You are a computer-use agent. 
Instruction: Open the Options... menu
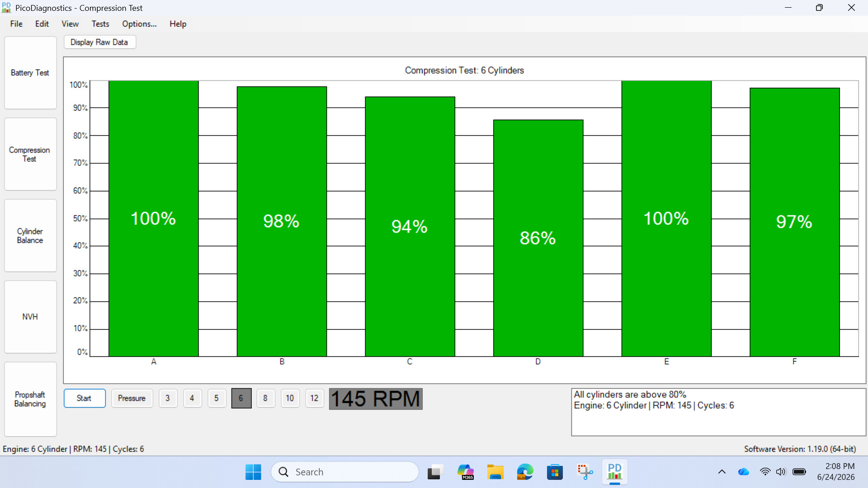tap(139, 24)
